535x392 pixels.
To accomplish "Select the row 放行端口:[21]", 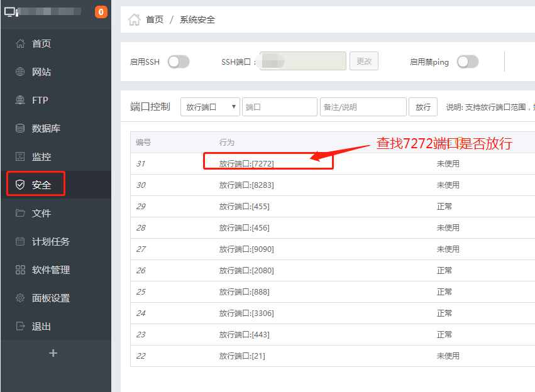I will click(333, 356).
